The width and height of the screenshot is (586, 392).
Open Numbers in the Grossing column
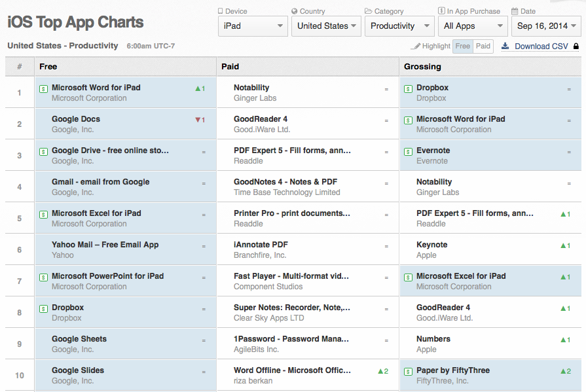point(433,338)
